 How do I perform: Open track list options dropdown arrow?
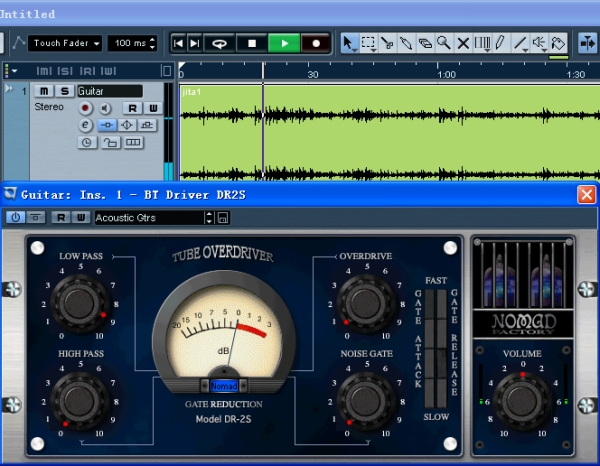(x=14, y=71)
